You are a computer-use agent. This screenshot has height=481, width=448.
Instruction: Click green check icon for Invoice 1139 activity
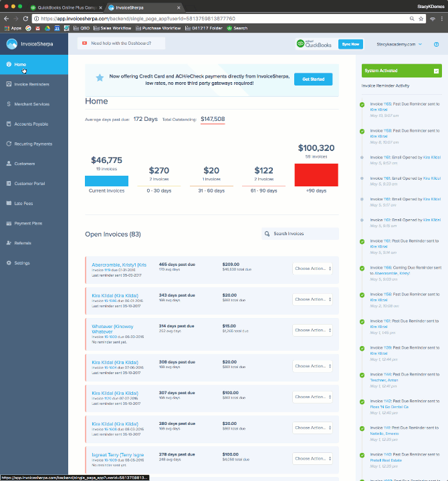362,348
